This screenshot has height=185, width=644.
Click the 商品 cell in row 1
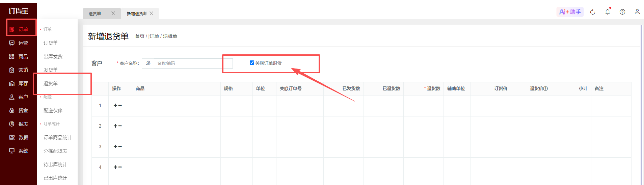pyautogui.click(x=176, y=106)
